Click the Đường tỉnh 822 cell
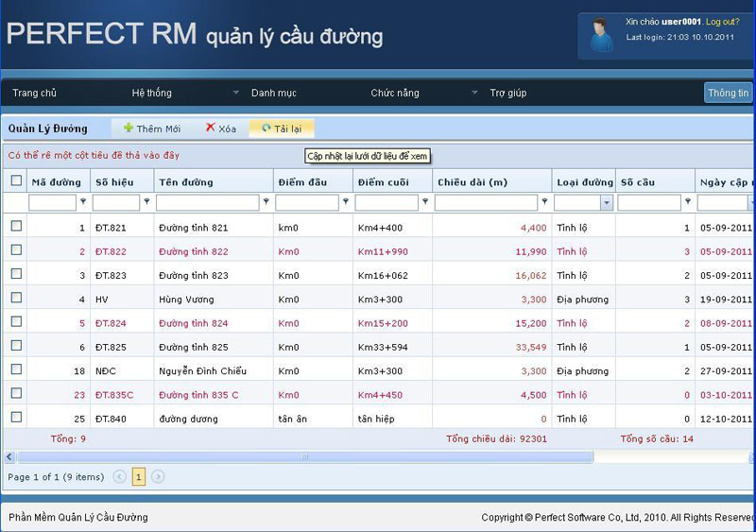Image resolution: width=756 pixels, height=532 pixels. (214, 251)
